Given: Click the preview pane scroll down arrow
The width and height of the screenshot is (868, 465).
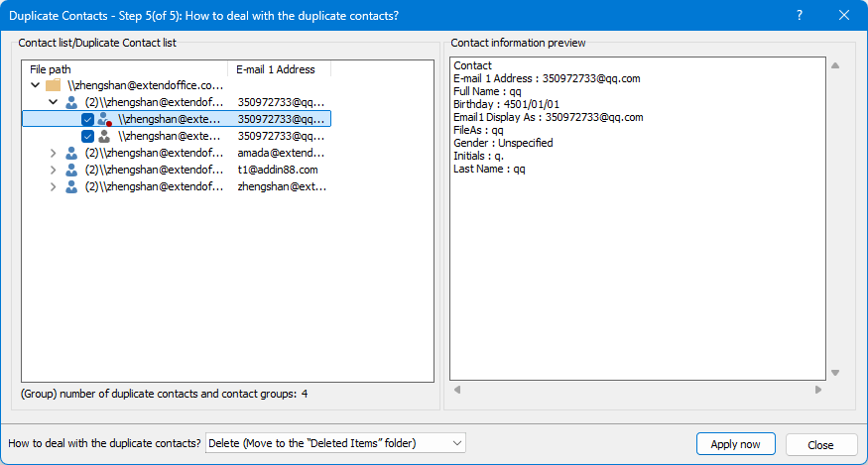Looking at the screenshot, I should coord(835,373).
